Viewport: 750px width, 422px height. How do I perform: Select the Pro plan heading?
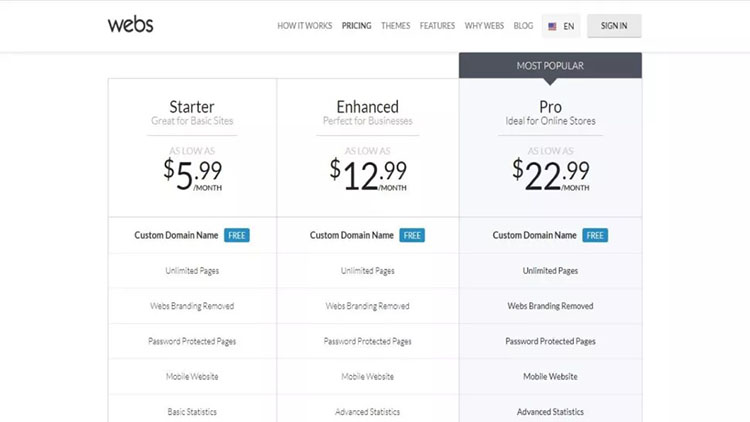[x=551, y=106]
